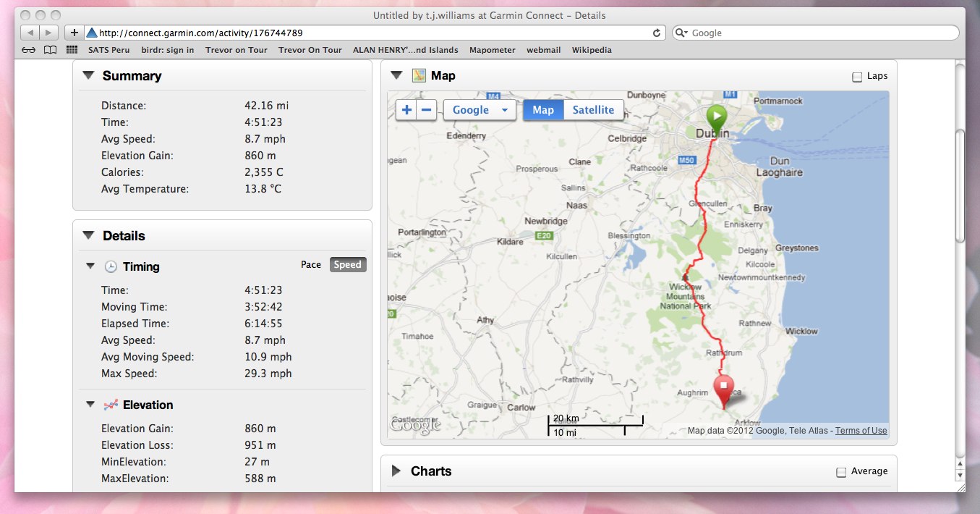This screenshot has height=514, width=980.
Task: Click the green start marker in Dublin
Action: (716, 116)
